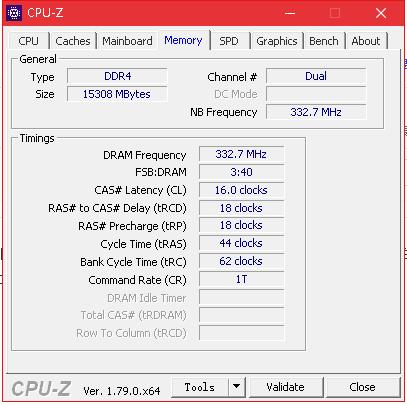The width and height of the screenshot is (407, 404).
Task: Open the Tools dropdown arrow
Action: 237,387
